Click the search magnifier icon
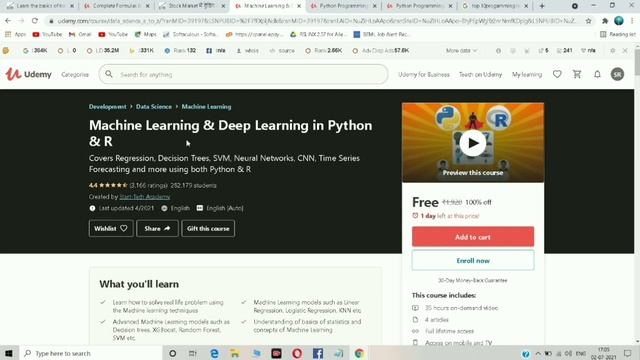This screenshot has width=640, height=360. pos(109,74)
